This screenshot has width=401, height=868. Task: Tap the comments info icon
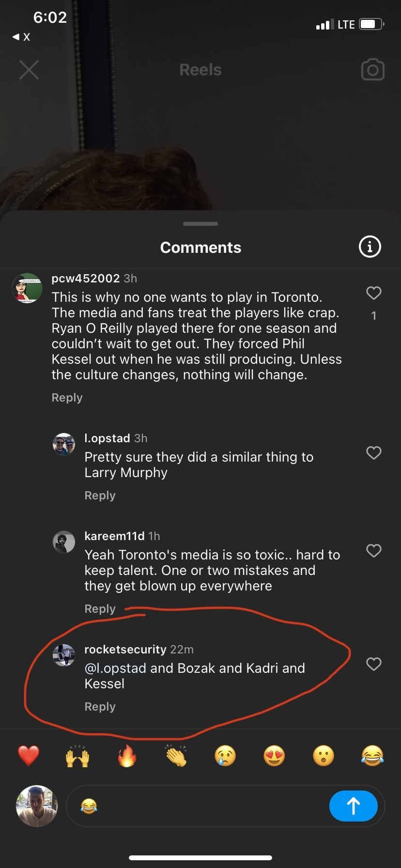point(370,247)
